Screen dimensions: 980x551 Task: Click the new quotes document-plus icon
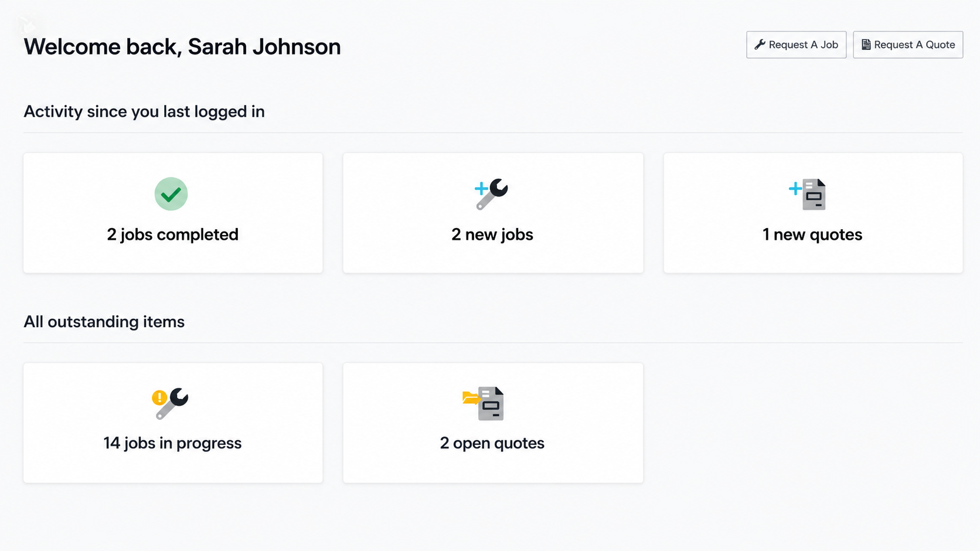point(808,194)
